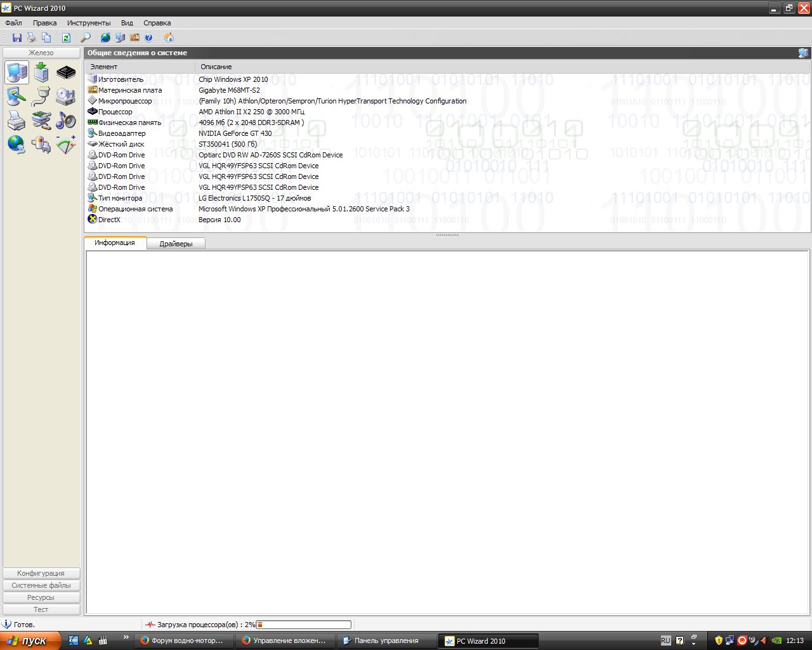Open the Mainboard category in sidebar
Image resolution: width=812 pixels, height=650 pixels.
[41, 72]
